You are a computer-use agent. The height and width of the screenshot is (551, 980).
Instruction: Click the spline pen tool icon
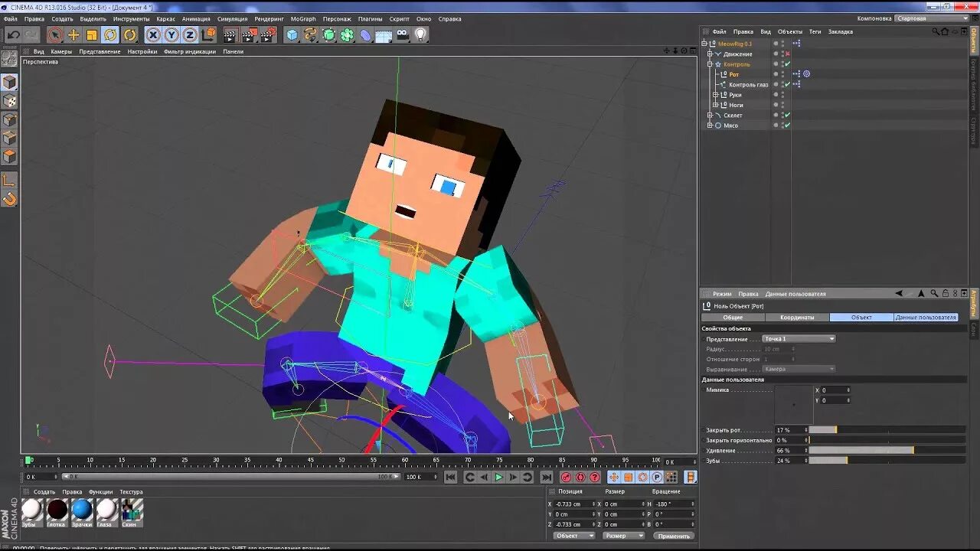tap(310, 34)
